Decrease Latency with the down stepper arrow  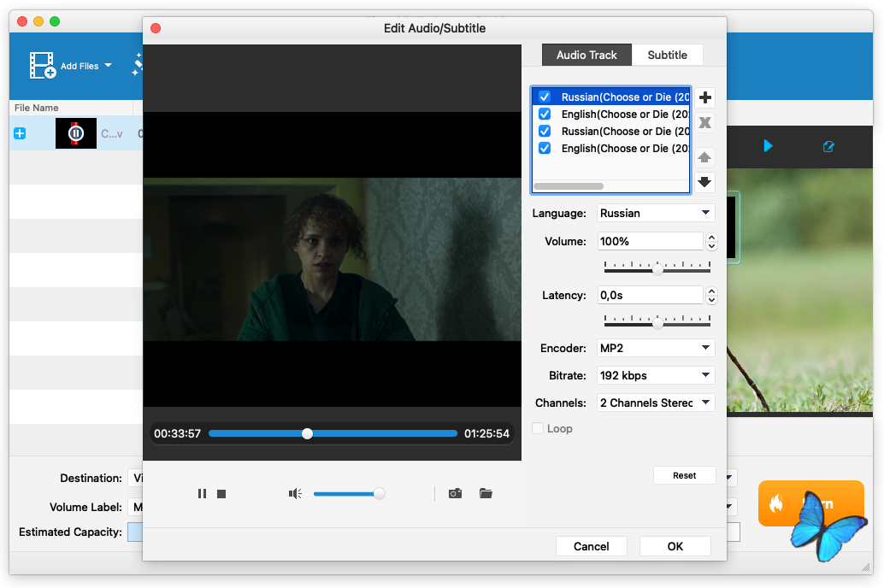[711, 300]
